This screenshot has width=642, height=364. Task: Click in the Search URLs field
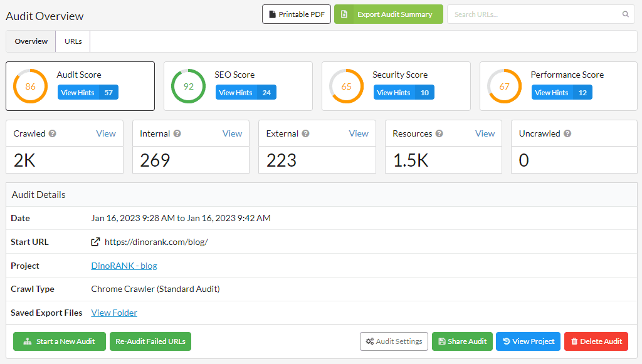click(x=533, y=14)
